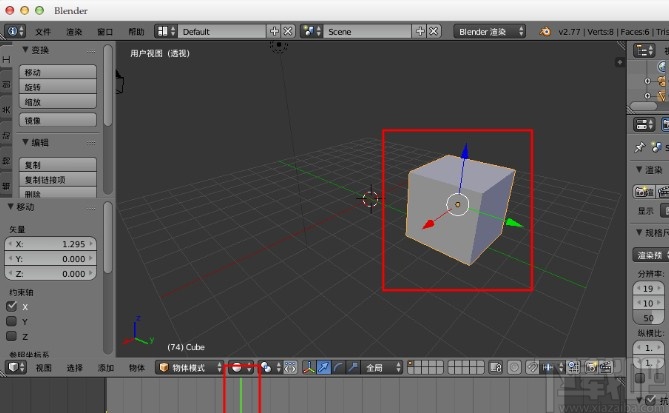
Task: Check the Z constraint axis
Action: pos(12,336)
